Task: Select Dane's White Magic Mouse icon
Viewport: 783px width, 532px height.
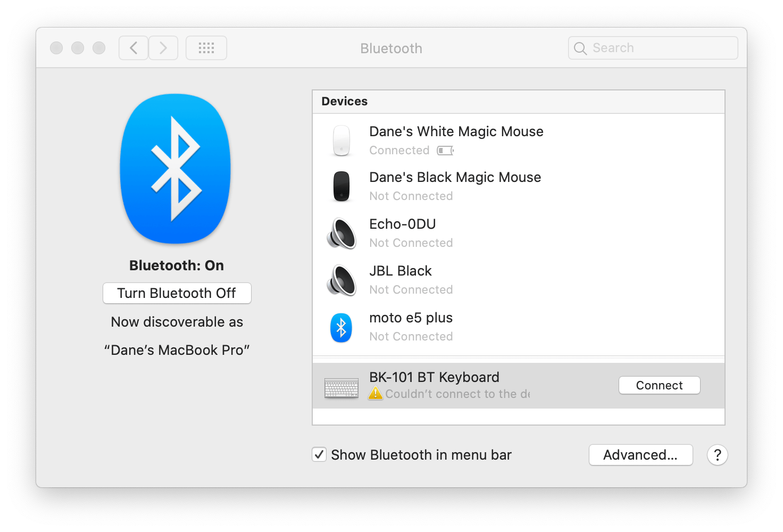Action: (x=341, y=140)
